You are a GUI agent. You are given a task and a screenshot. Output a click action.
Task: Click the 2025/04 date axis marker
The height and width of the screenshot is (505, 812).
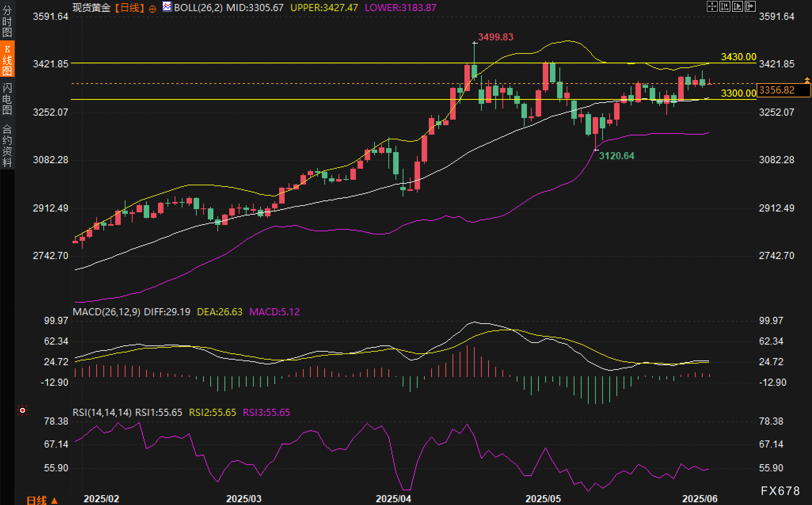click(393, 499)
